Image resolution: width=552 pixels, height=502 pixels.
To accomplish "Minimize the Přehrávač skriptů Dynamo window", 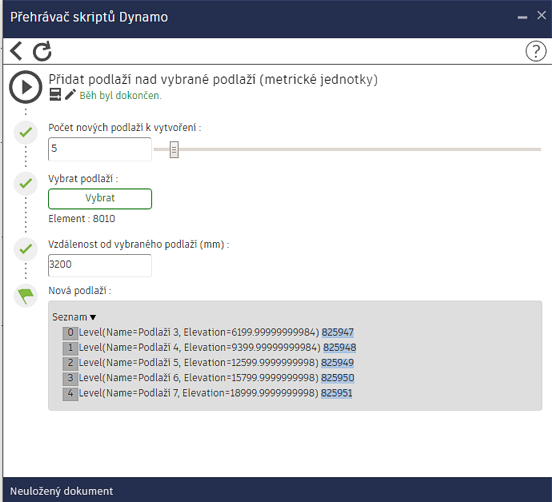I will [x=522, y=17].
